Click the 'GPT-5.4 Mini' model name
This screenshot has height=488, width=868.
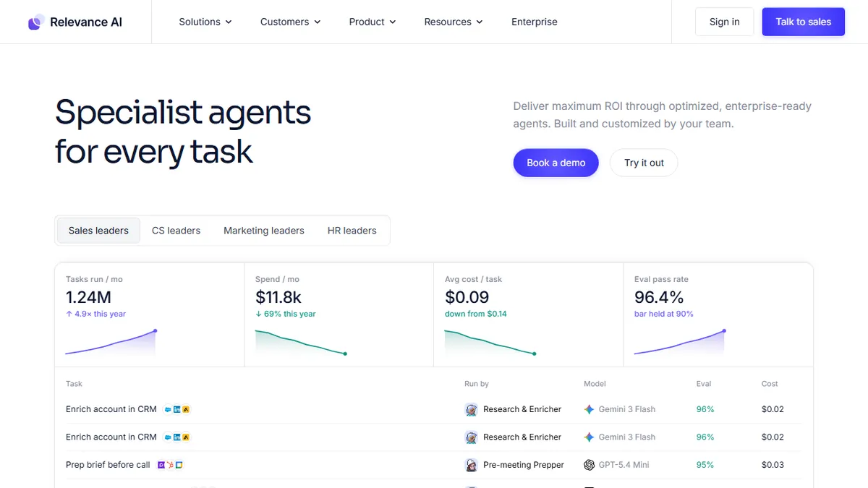coord(624,465)
